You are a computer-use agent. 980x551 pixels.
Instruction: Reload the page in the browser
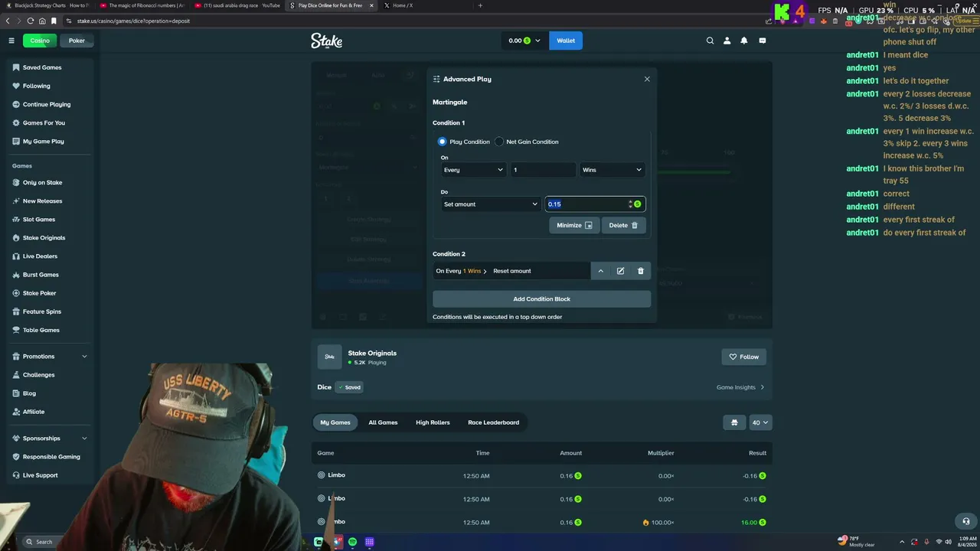pos(30,21)
